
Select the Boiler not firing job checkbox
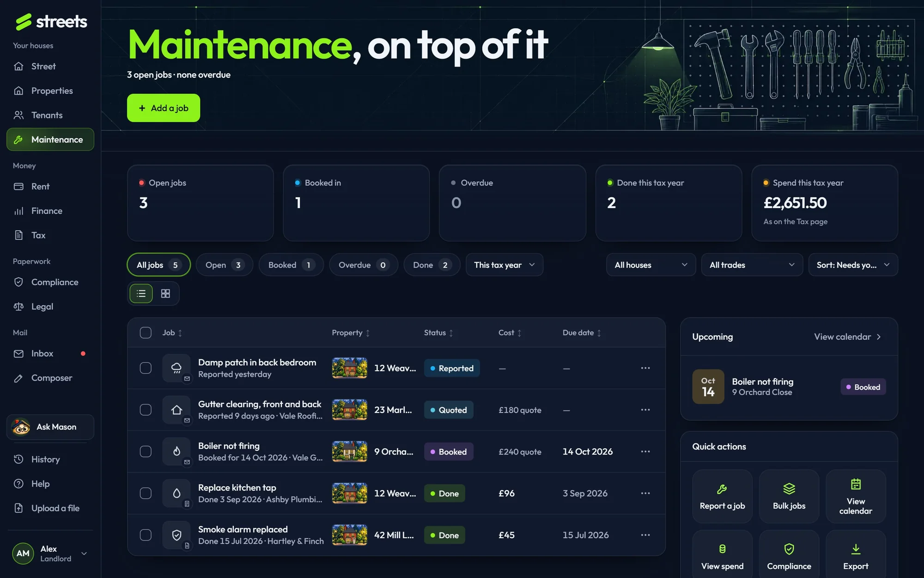click(x=146, y=451)
